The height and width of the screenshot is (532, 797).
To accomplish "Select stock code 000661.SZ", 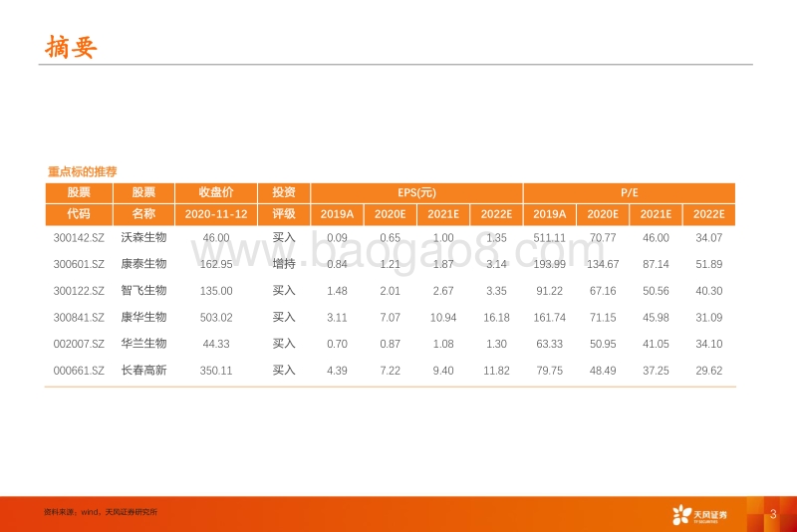I will pyautogui.click(x=79, y=371).
